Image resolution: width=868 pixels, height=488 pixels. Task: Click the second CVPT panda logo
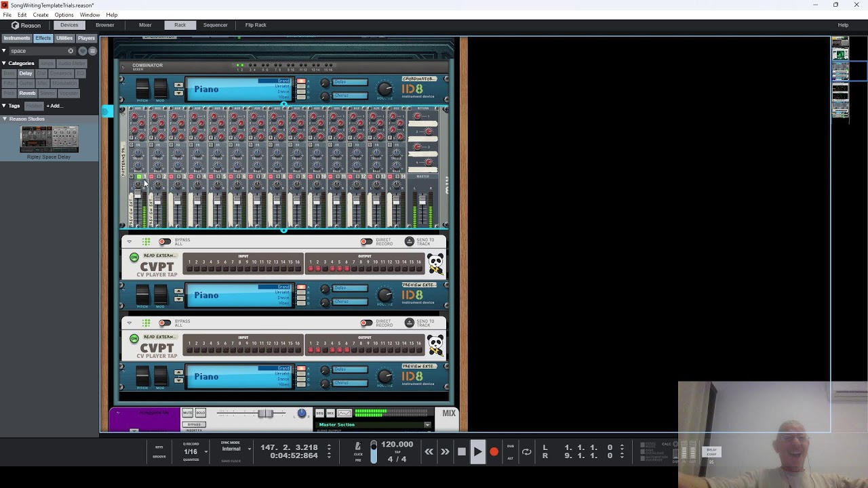[x=435, y=345]
